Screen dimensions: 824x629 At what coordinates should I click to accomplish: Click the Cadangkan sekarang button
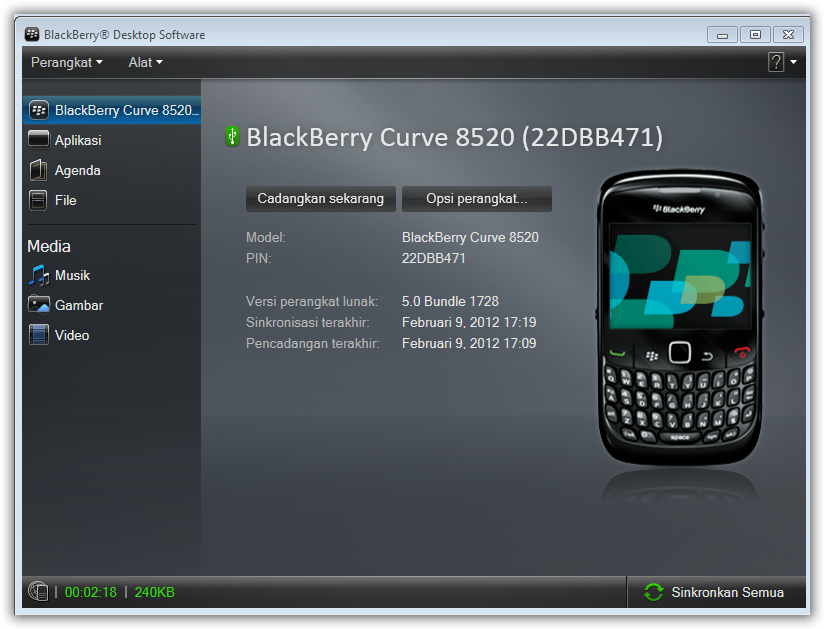pyautogui.click(x=321, y=199)
